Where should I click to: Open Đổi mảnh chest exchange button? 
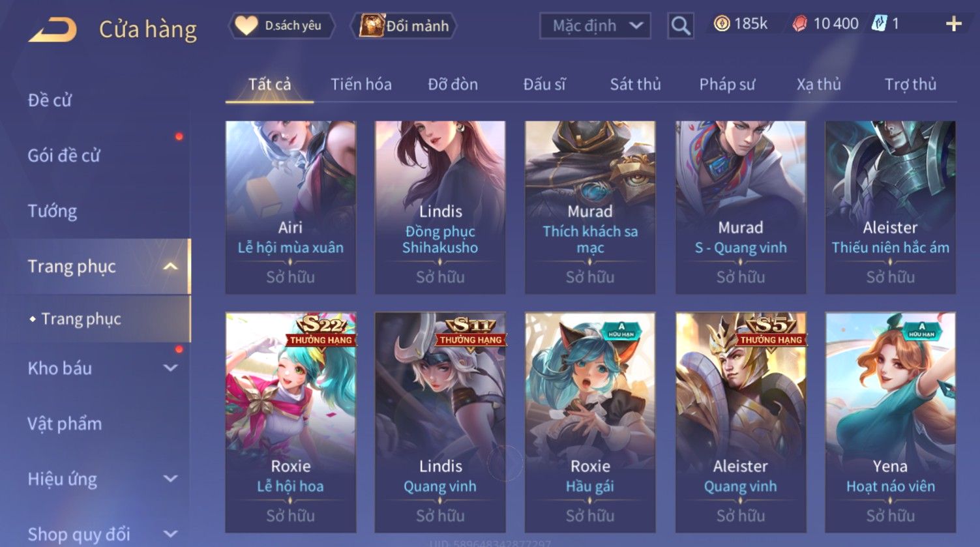pos(404,26)
